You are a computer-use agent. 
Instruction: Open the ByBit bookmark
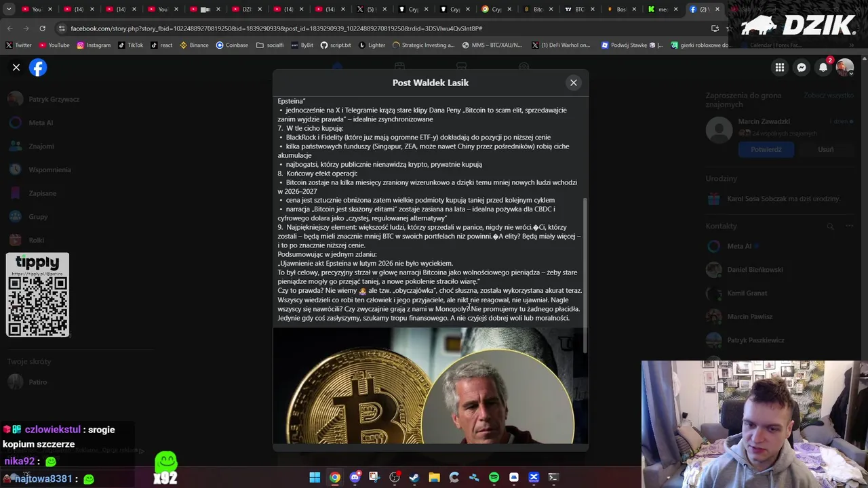(x=302, y=45)
